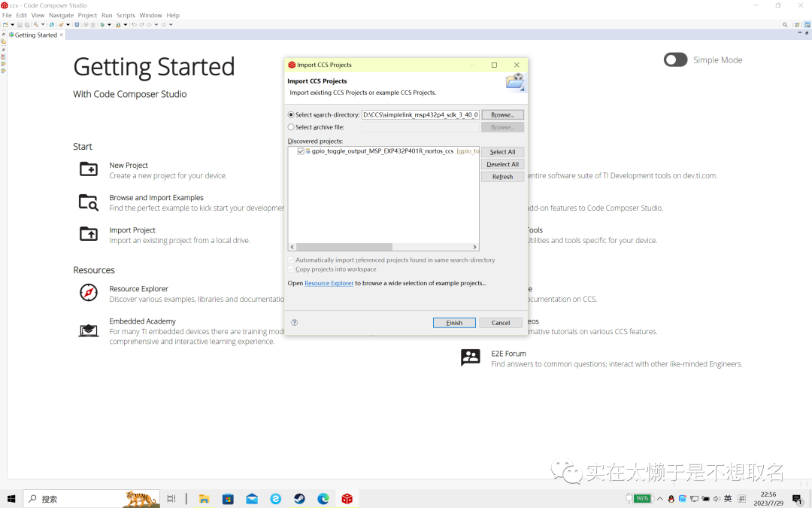Click the E2E Forum people icon
The height and width of the screenshot is (508, 812).
pyautogui.click(x=471, y=357)
